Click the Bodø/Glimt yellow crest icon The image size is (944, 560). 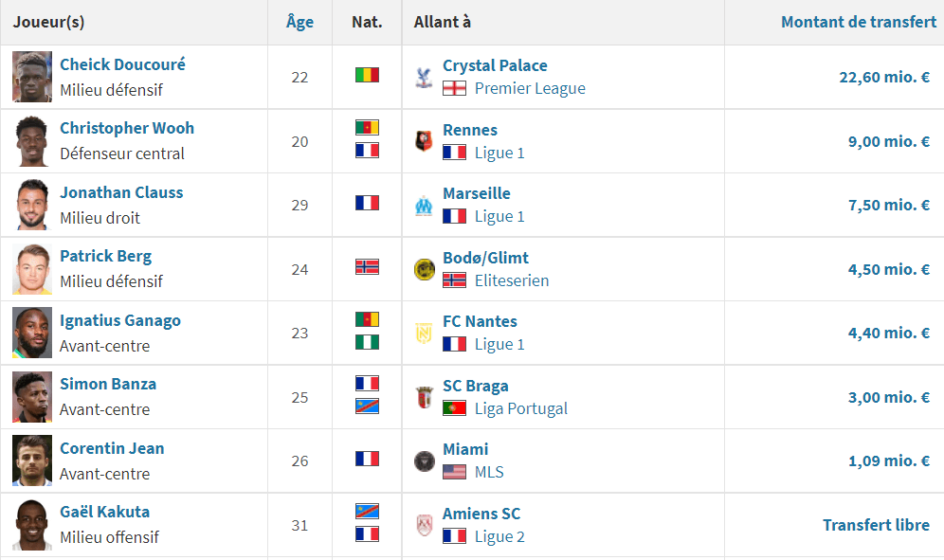point(424,269)
